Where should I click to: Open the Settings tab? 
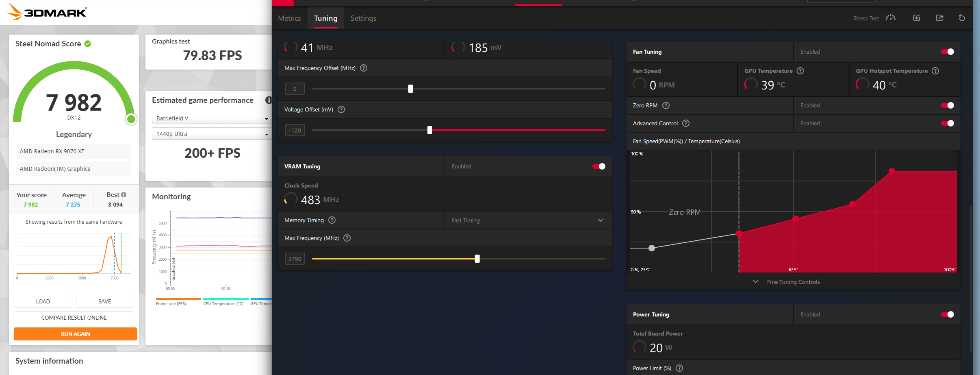point(363,18)
